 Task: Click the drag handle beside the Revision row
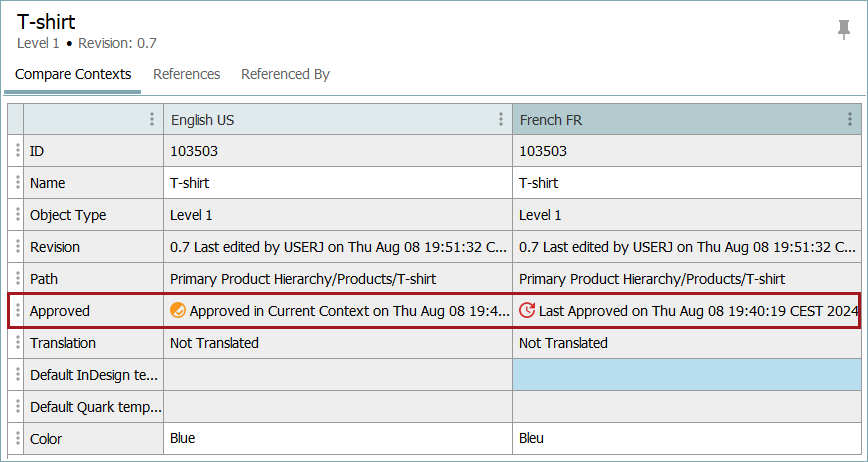(17, 247)
